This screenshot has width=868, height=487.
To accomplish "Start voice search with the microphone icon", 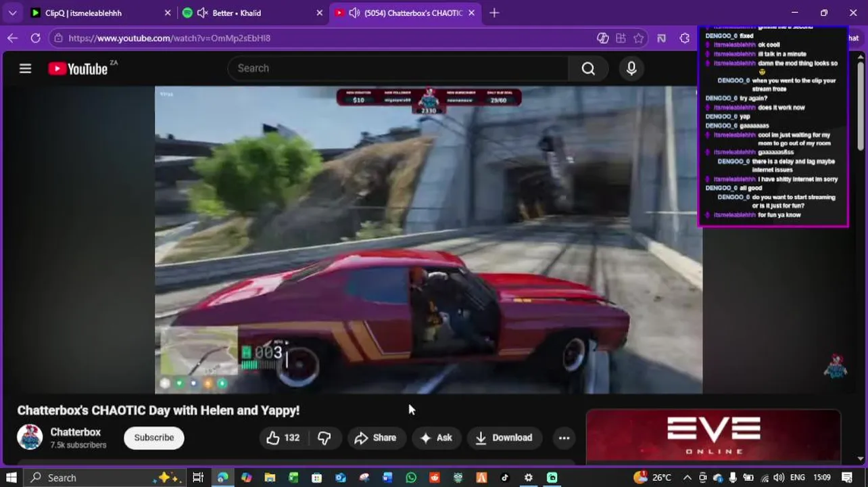I will 631,68.
